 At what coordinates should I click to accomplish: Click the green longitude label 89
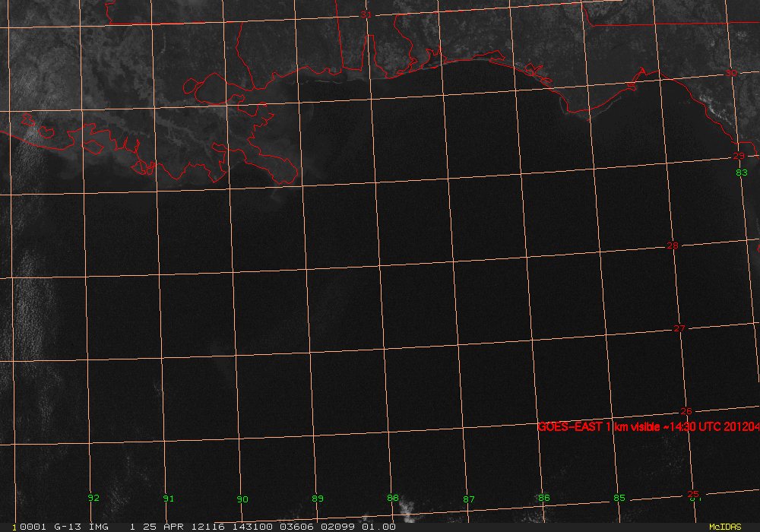coord(318,499)
